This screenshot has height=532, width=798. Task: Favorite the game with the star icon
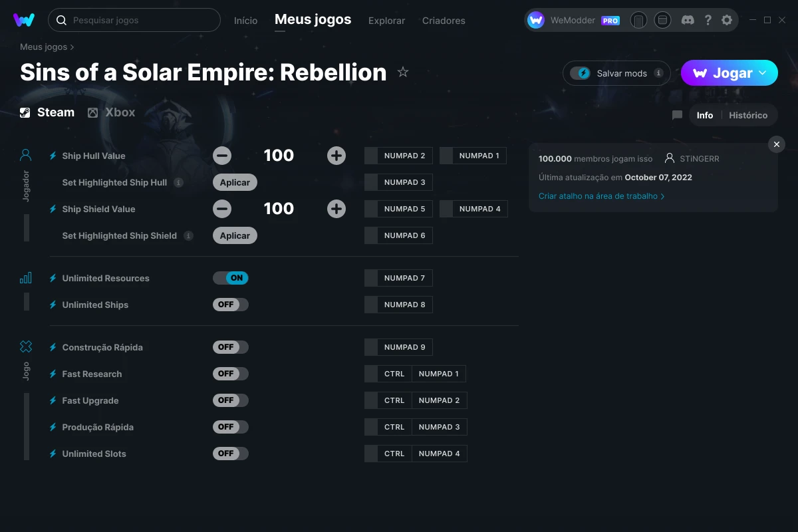coord(403,72)
